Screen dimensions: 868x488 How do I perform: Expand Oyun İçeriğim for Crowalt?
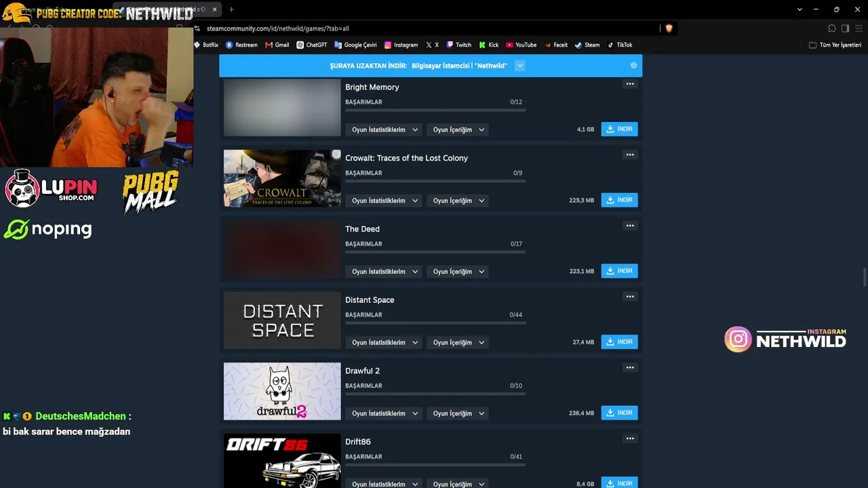458,201
